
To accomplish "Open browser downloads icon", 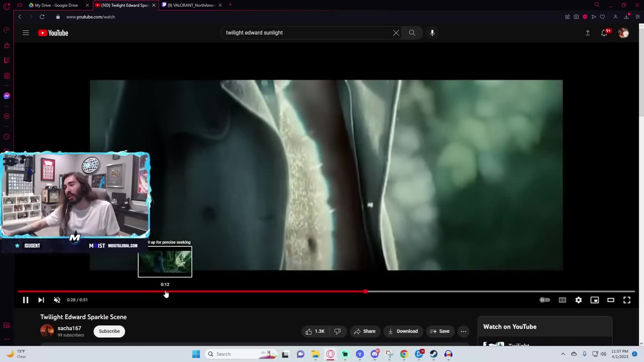I will [x=626, y=17].
